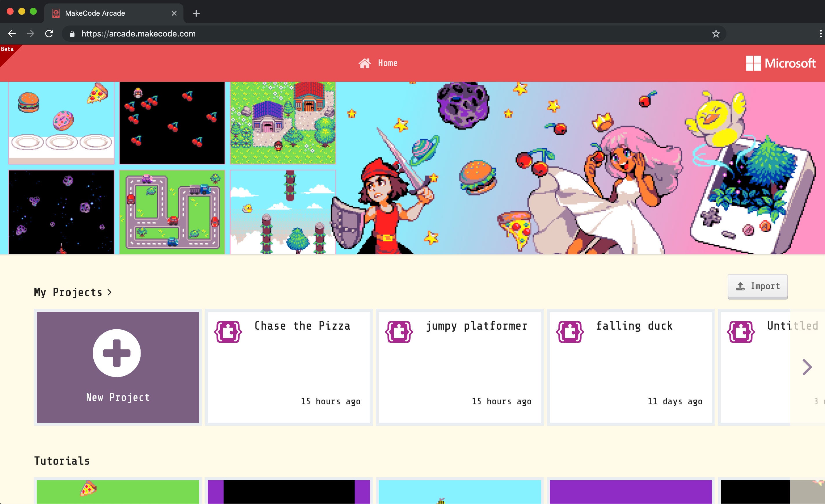Reload the page with the refresh icon
Image resolution: width=825 pixels, height=504 pixels.
tap(49, 34)
